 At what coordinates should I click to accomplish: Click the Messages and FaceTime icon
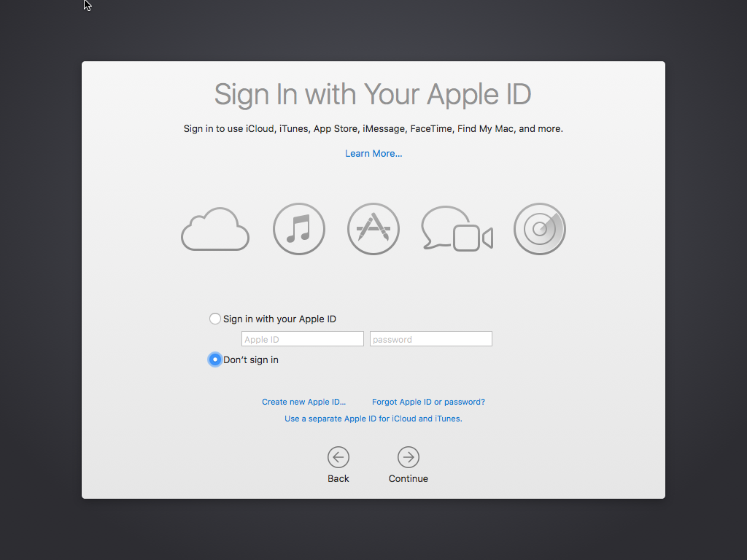tap(457, 228)
